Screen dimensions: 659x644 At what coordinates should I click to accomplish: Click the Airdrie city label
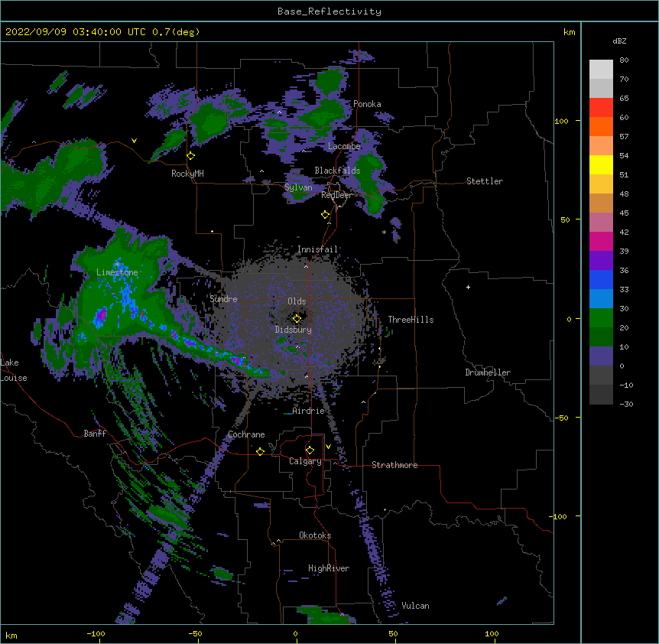pyautogui.click(x=309, y=411)
